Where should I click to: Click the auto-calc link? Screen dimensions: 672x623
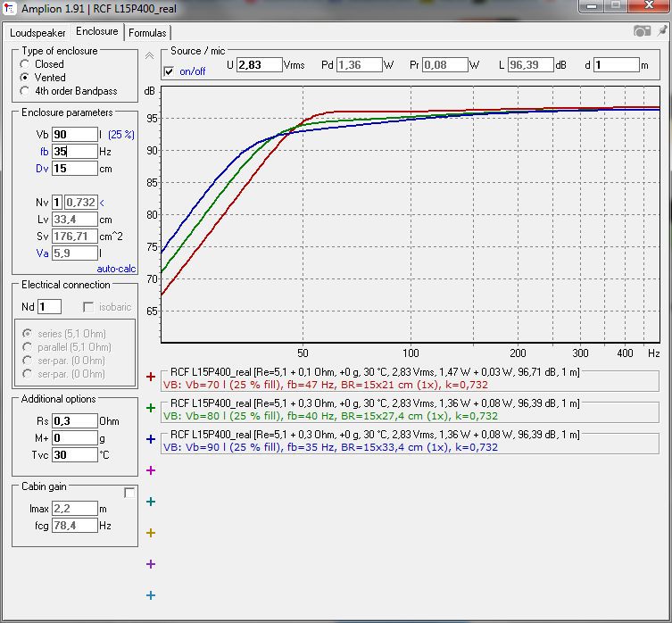(x=116, y=269)
